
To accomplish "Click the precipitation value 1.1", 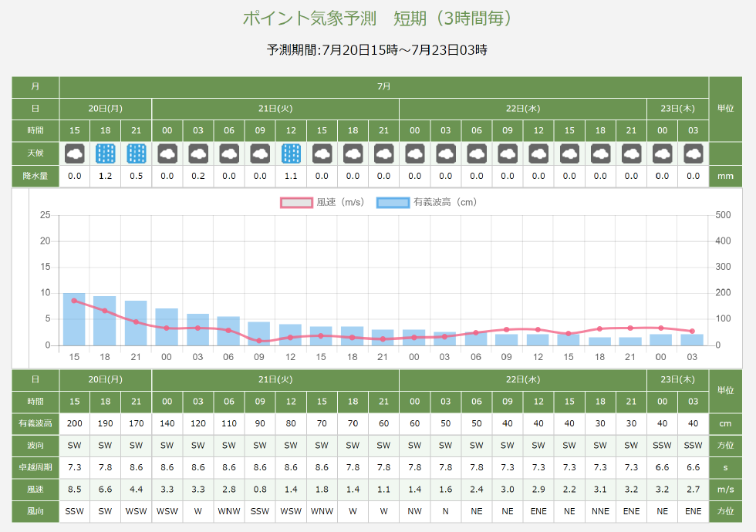I will tap(291, 176).
